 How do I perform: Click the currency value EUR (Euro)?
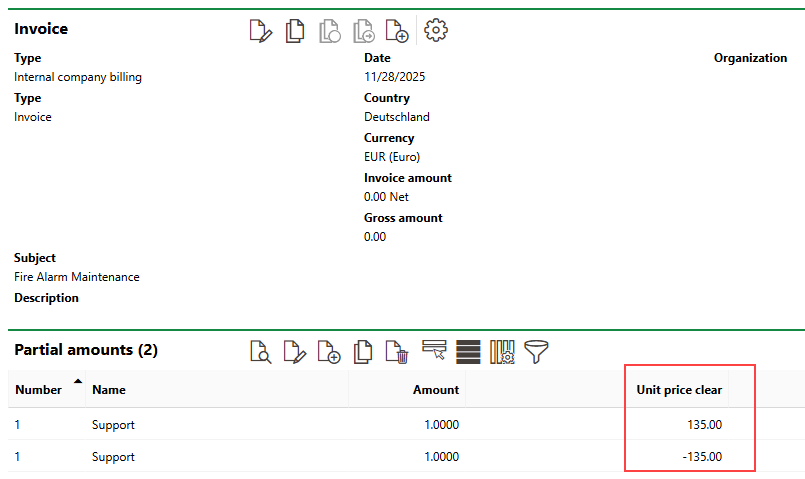(392, 157)
